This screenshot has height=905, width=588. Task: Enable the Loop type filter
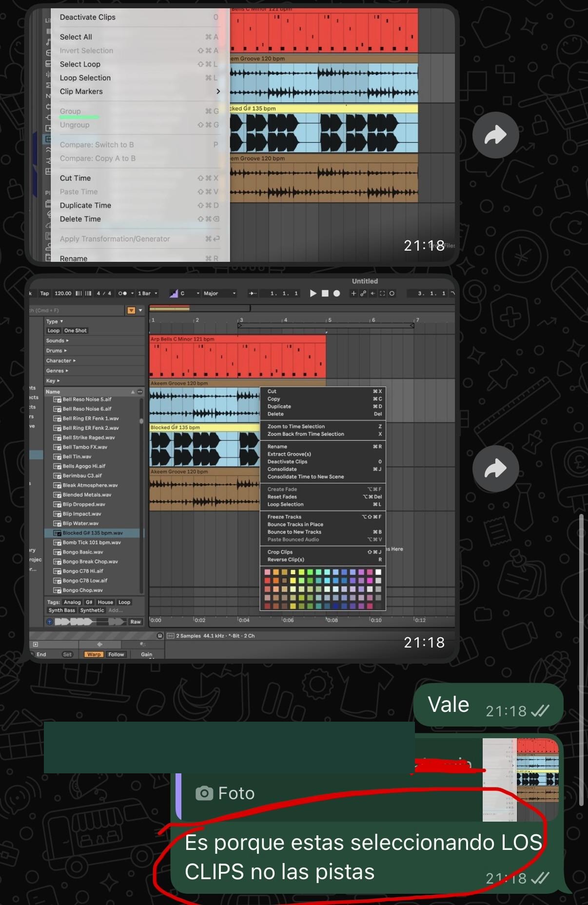(54, 331)
